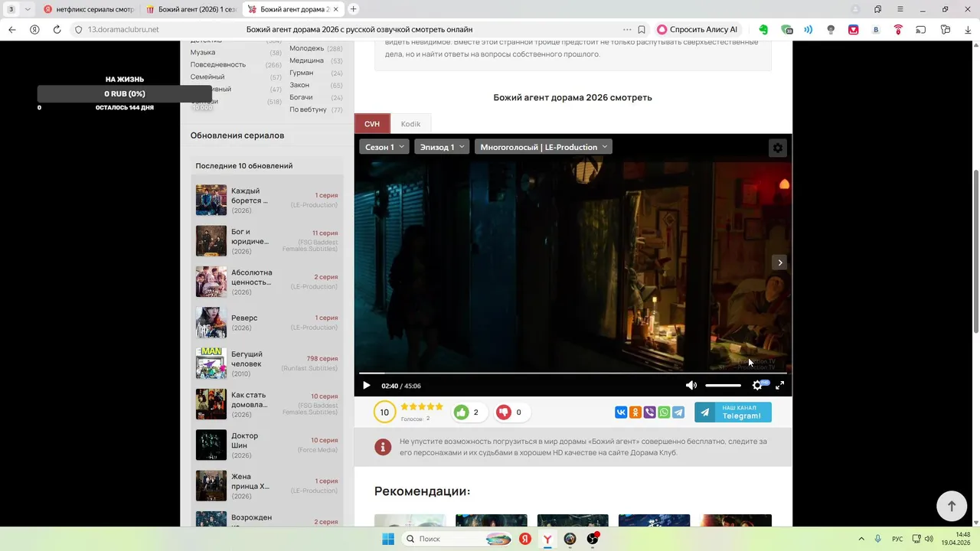
Task: Share via WhatsApp icon
Action: (x=664, y=412)
